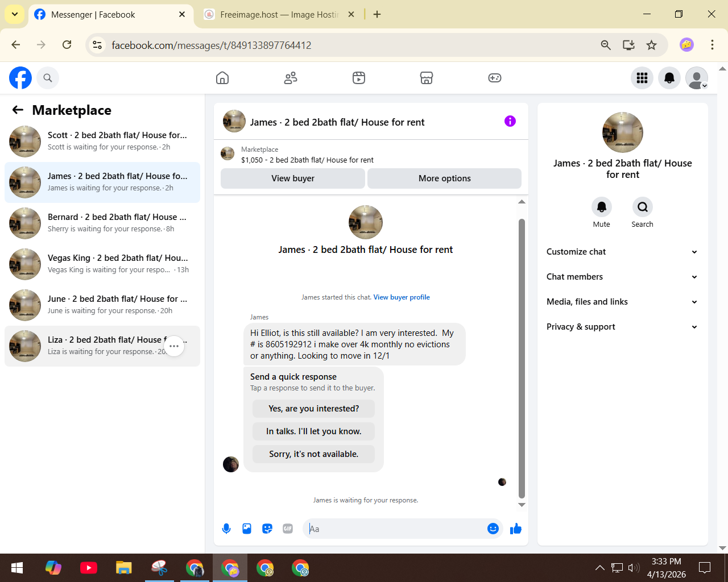The image size is (728, 582).
Task: Open the emoji picker in message box
Action: click(x=493, y=529)
